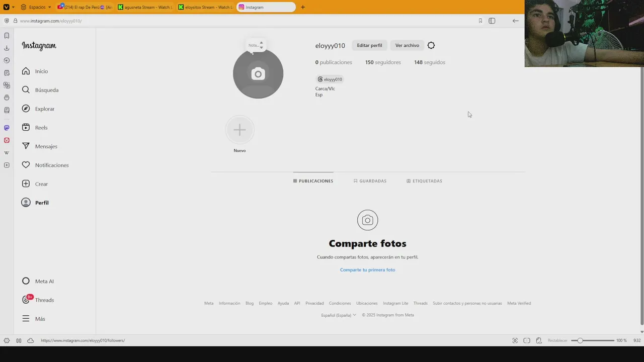Screen dimensions: 644x362
Task: Open Privacidad footer link
Action: [x=314, y=303]
